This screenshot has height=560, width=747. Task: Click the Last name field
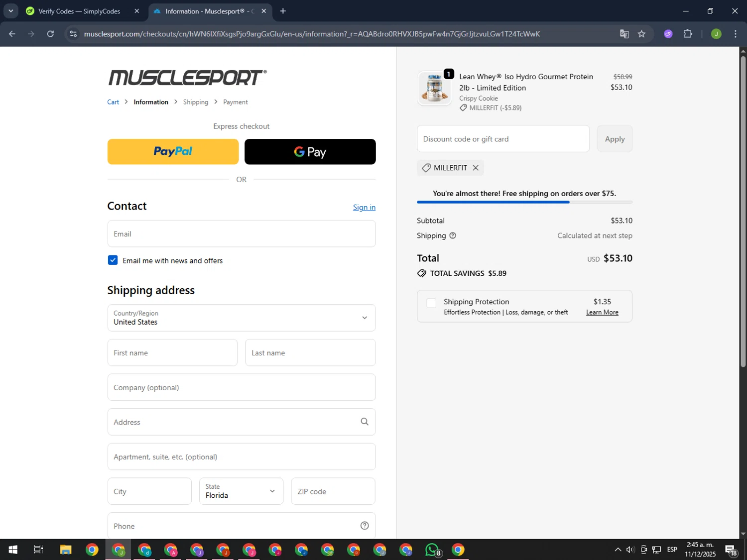click(310, 353)
